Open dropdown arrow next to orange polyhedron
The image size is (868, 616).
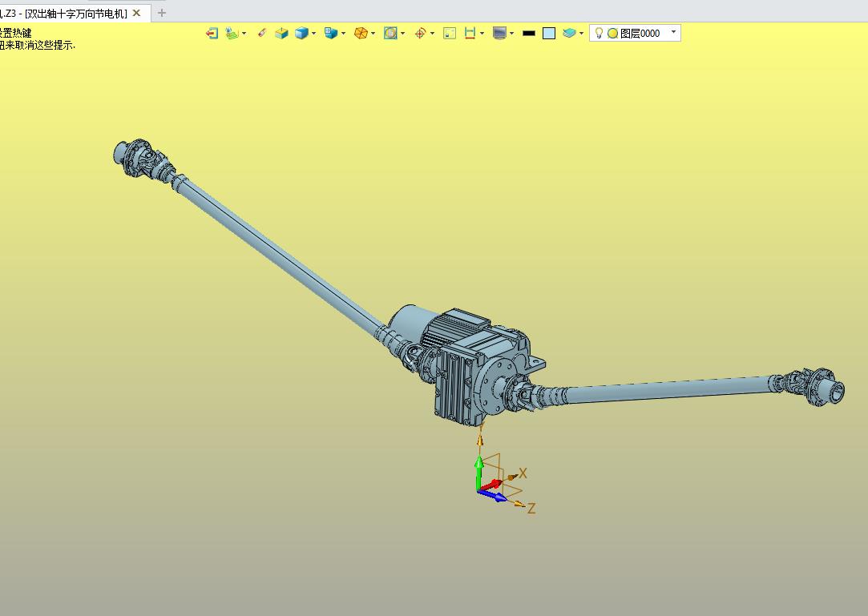[x=373, y=33]
